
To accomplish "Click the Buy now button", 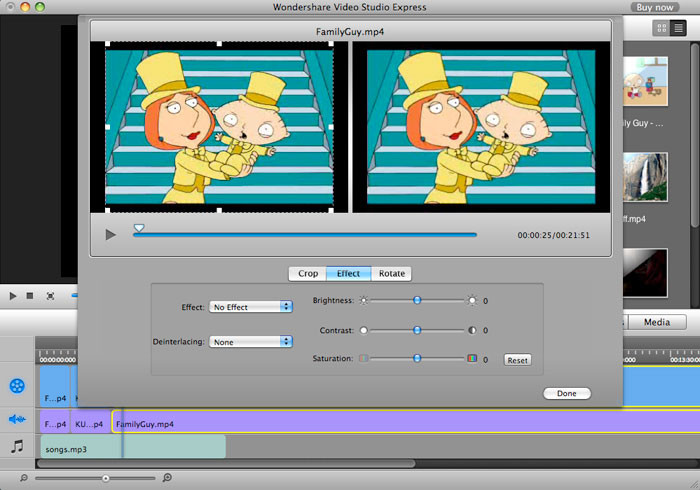I will [654, 7].
